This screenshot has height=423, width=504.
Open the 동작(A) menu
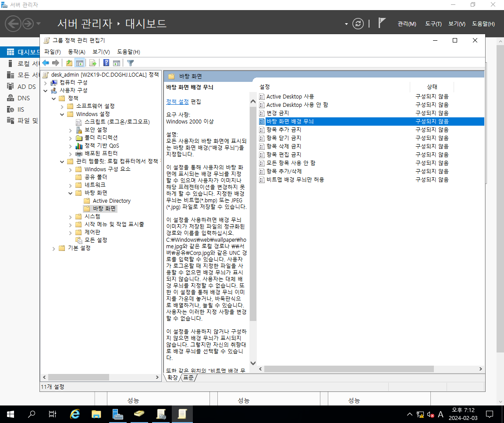tap(77, 52)
